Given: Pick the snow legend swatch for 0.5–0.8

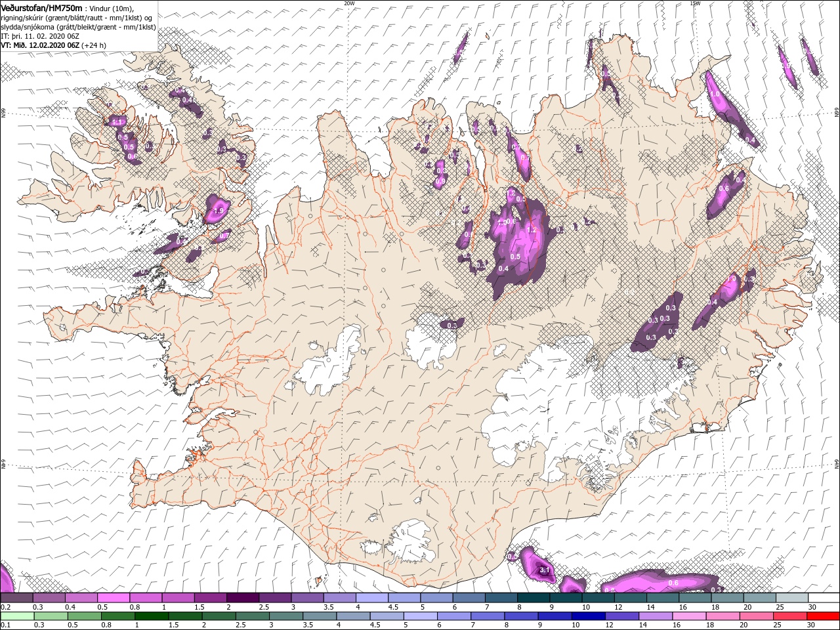Looking at the screenshot, I should pos(114,598).
